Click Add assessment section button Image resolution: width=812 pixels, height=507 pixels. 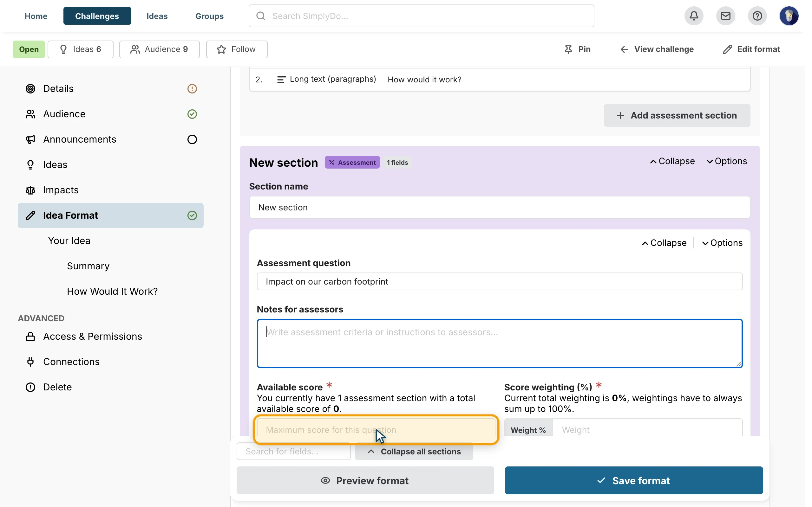point(677,115)
